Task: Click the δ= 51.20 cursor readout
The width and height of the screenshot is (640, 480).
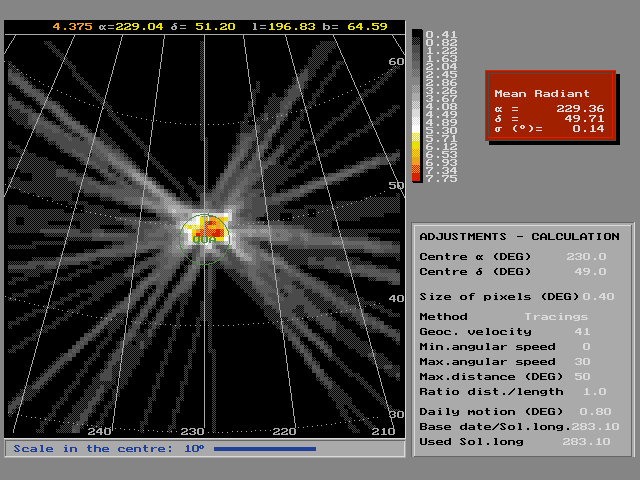Action: [x=203, y=27]
